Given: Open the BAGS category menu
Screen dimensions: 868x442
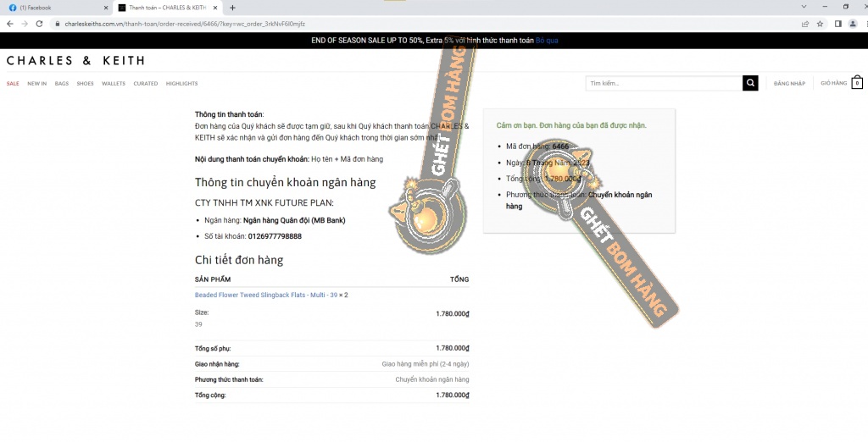Looking at the screenshot, I should coord(62,84).
